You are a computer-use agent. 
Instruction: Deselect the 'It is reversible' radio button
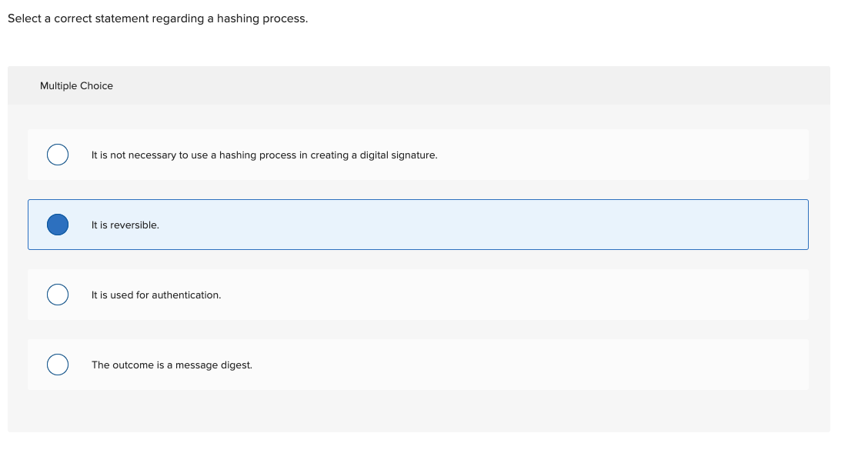(x=57, y=225)
